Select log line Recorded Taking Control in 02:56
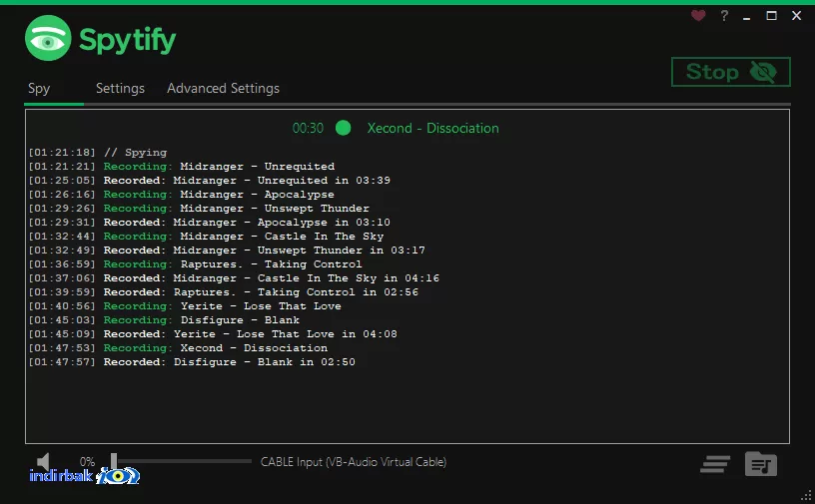Viewport: 815px width, 504px height. (223, 292)
